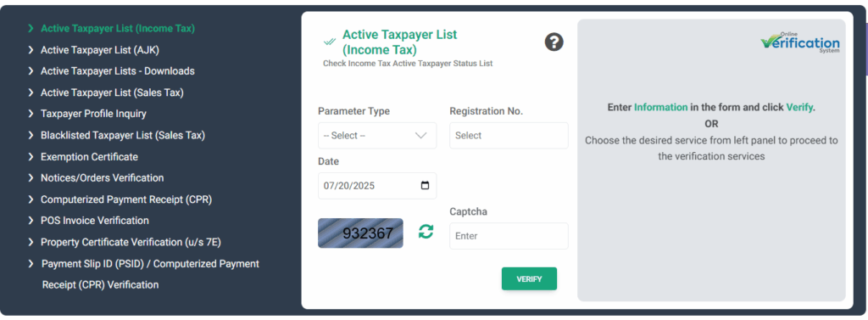Refresh the captcha using green arrows icon
868x320 pixels.
coord(426,231)
